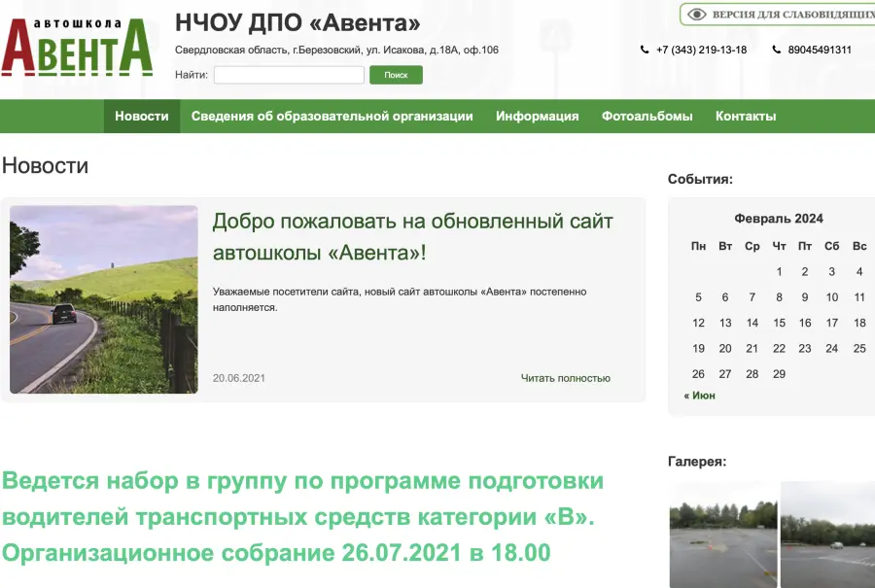Click the Пн weekday column header
This screenshot has width=875, height=588.
[x=698, y=246]
